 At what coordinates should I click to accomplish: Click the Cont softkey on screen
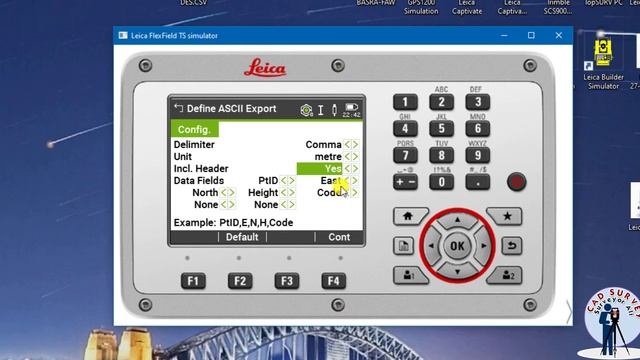click(339, 237)
